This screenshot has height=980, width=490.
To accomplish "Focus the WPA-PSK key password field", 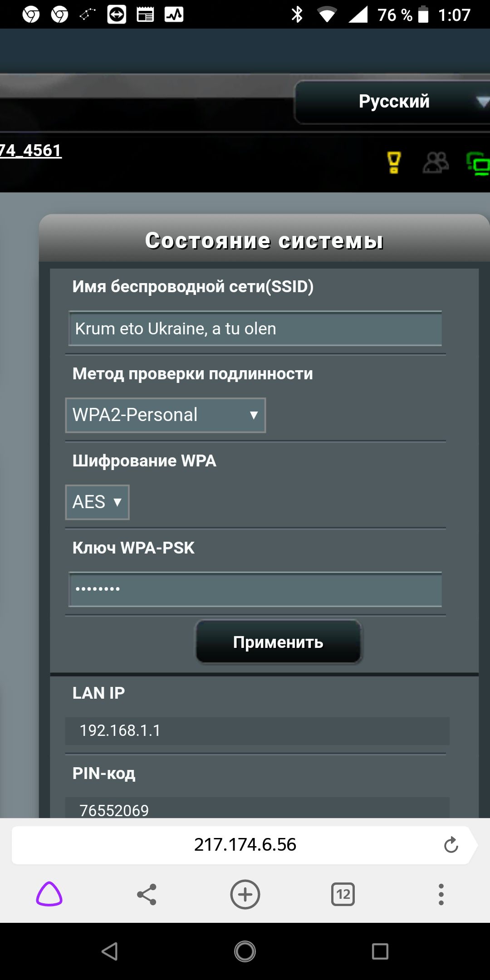I will coord(255,589).
